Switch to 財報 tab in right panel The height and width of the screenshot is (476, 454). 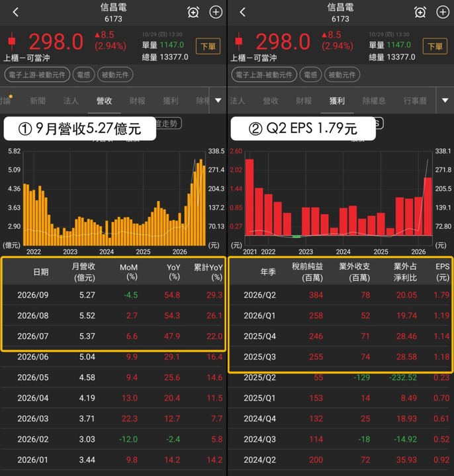pyautogui.click(x=304, y=100)
